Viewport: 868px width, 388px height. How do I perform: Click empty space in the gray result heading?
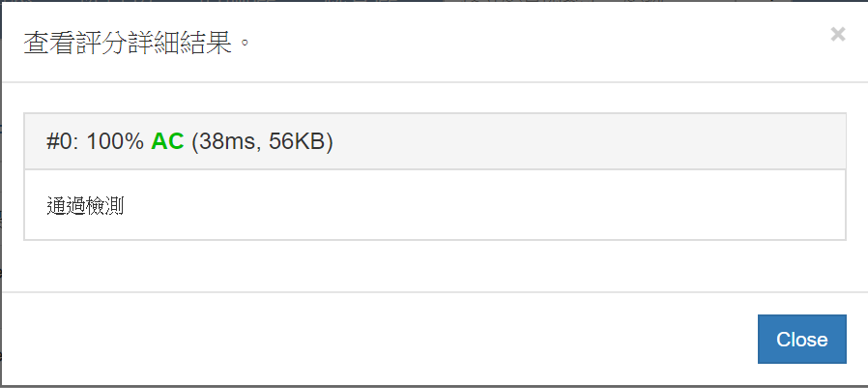(x=580, y=142)
